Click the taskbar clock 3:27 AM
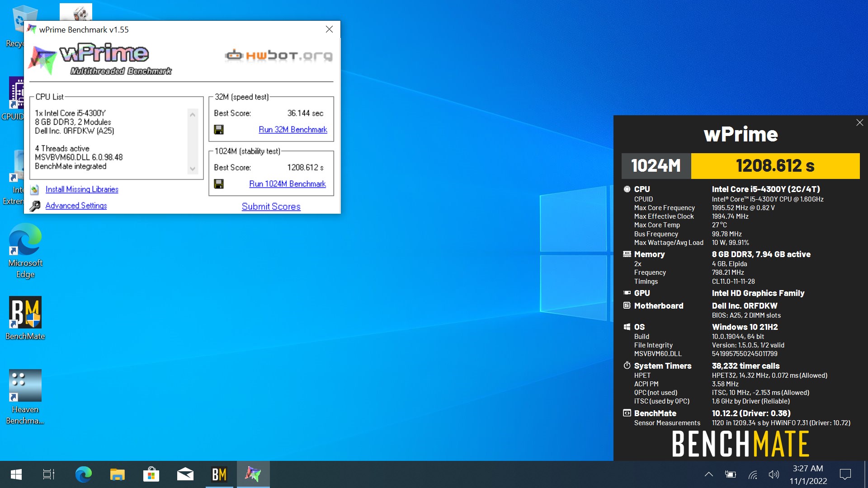 [808, 469]
